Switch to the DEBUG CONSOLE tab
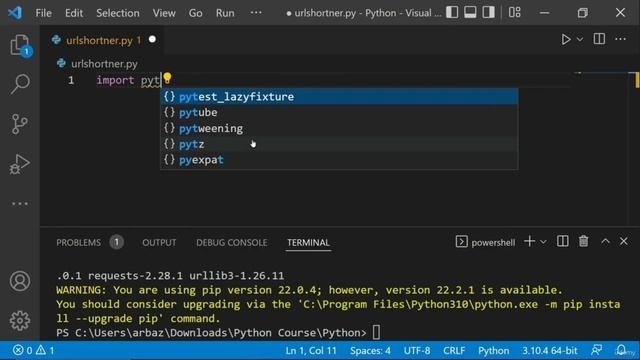Image resolution: width=640 pixels, height=360 pixels. click(231, 242)
